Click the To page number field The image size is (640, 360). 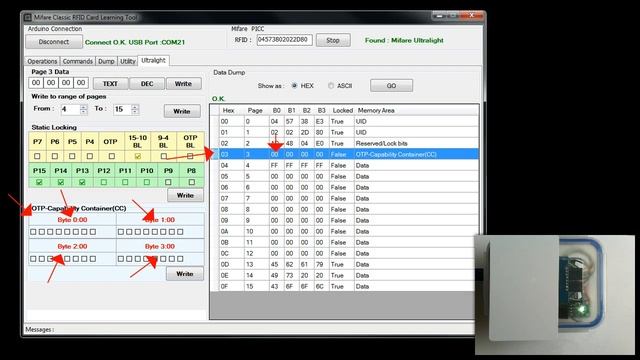coord(122,109)
